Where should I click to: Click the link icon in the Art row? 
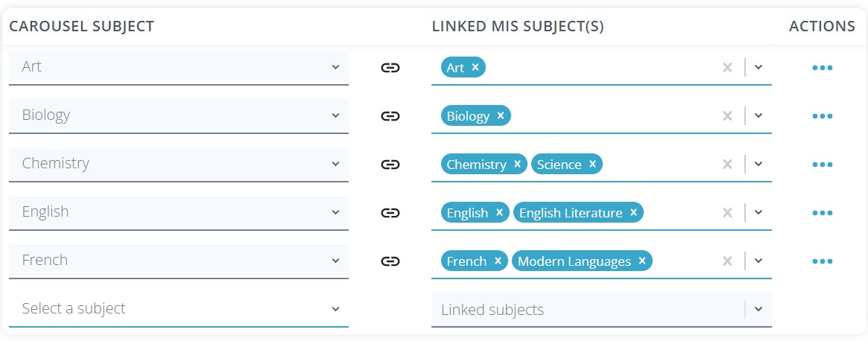tap(390, 68)
